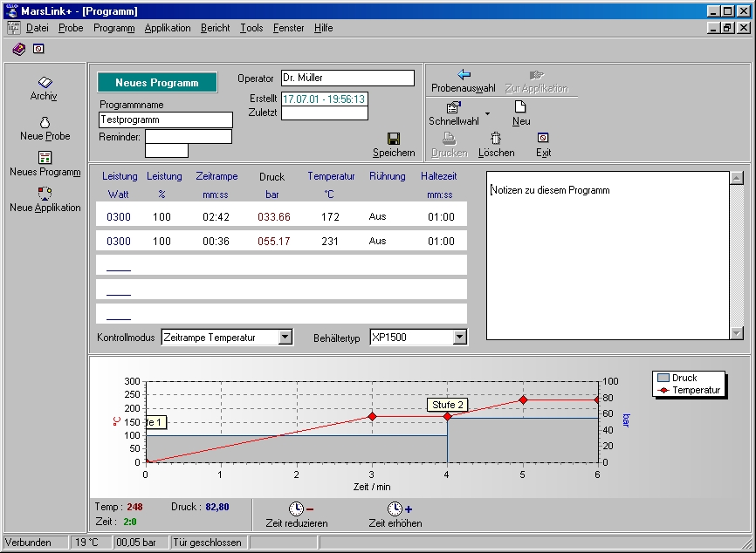Image resolution: width=756 pixels, height=553 pixels.
Task: Save program with Speichern disk icon
Action: (x=394, y=140)
